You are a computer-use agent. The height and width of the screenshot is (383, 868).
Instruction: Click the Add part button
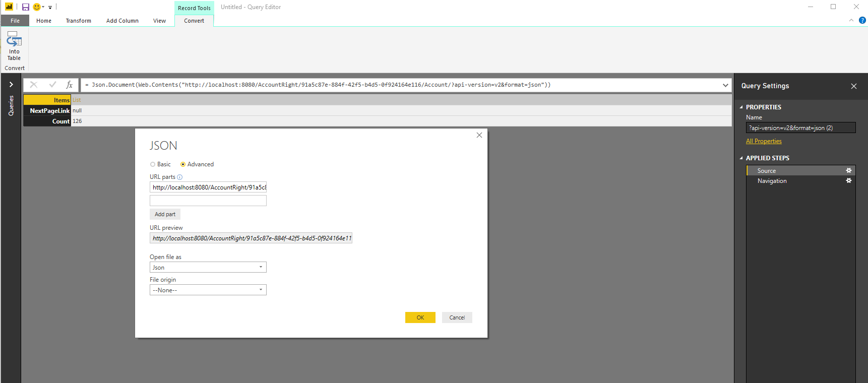[x=165, y=214]
